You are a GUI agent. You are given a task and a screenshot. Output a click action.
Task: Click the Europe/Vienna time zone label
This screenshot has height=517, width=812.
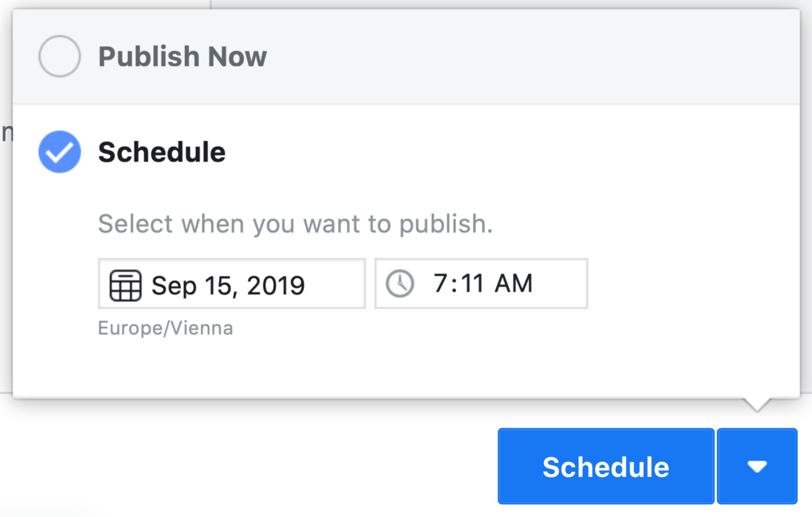(x=165, y=328)
